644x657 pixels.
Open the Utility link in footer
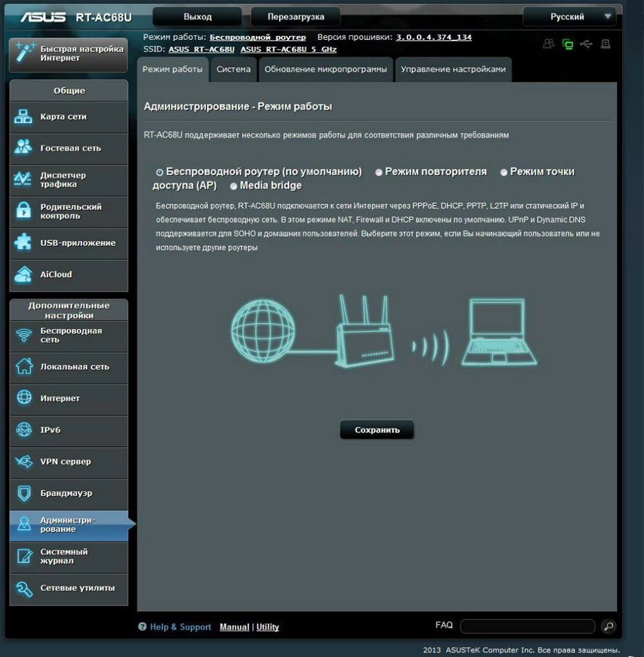click(268, 627)
